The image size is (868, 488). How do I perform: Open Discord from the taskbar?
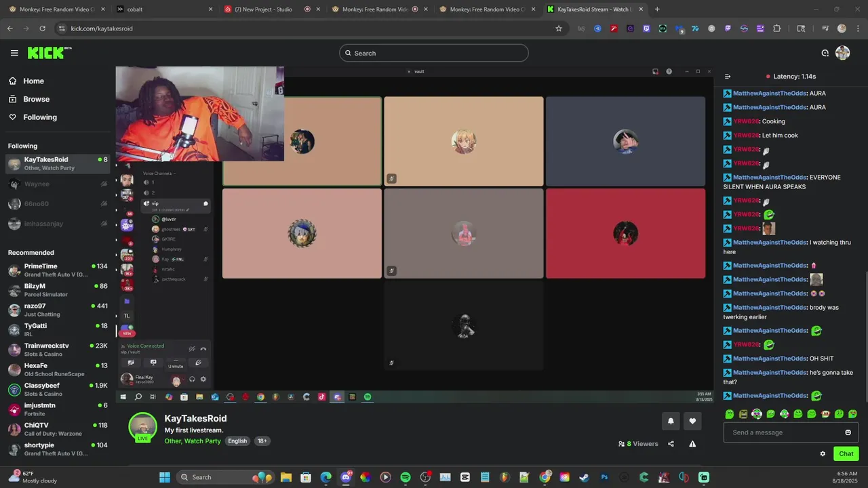pyautogui.click(x=346, y=477)
